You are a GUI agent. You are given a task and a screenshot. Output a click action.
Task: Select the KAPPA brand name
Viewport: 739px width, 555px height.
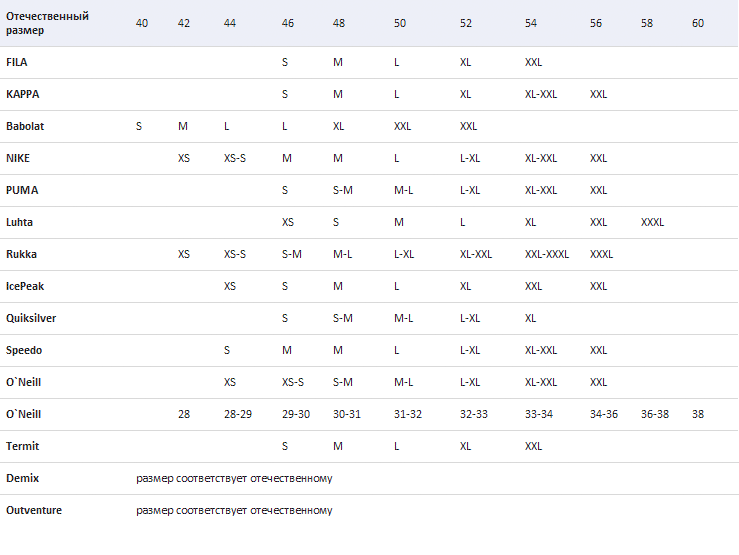point(23,94)
